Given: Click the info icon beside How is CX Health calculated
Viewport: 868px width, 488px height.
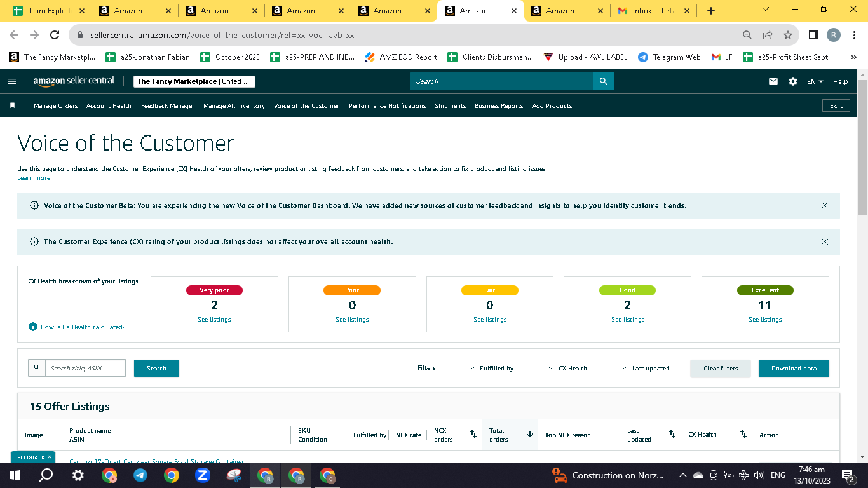Looking at the screenshot, I should coord(33,327).
